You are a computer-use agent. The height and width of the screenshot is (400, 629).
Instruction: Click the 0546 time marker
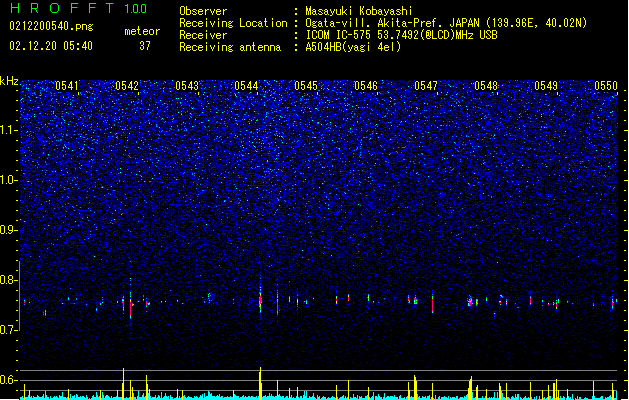366,86
